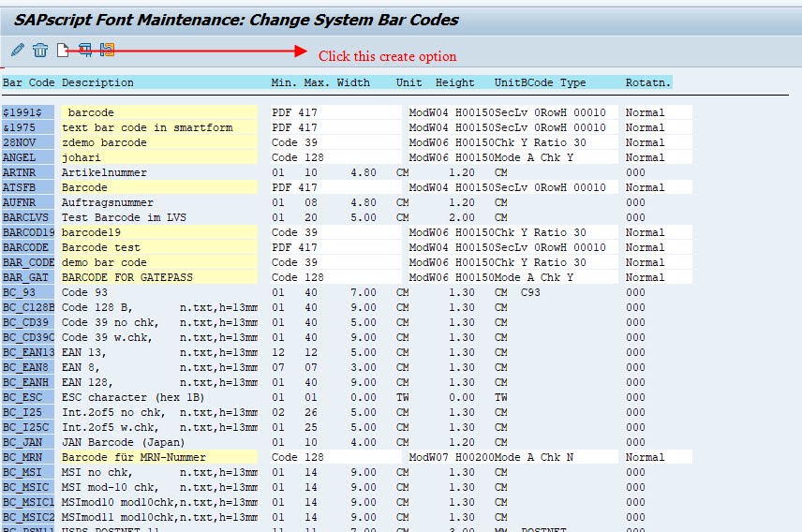This screenshot has width=802, height=532.
Task: Select the ARTNR bar code ID
Action: point(28,172)
